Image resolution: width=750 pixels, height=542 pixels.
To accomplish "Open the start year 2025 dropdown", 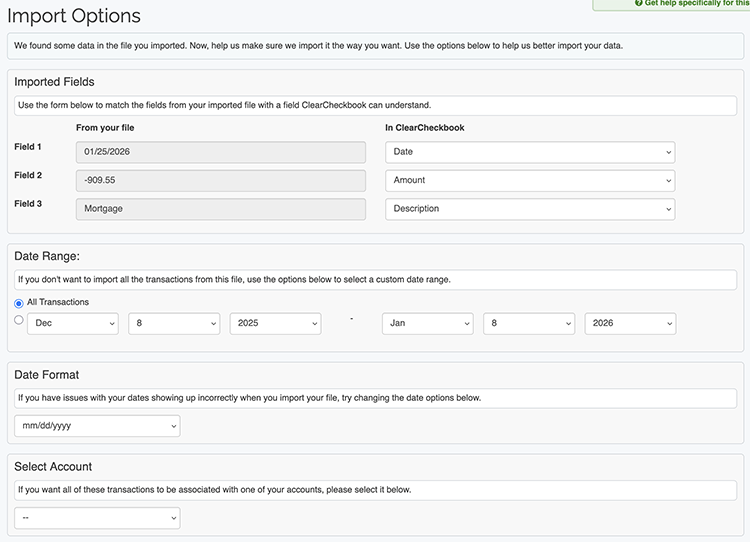I will coord(276,323).
